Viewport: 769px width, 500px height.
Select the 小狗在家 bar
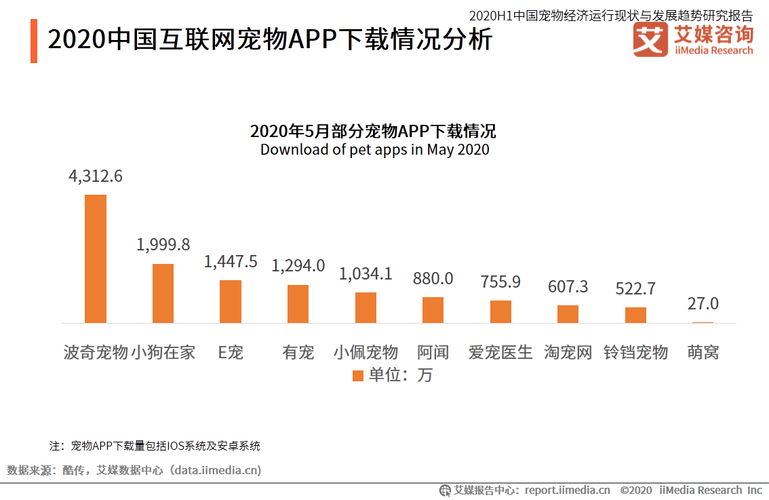(163, 293)
